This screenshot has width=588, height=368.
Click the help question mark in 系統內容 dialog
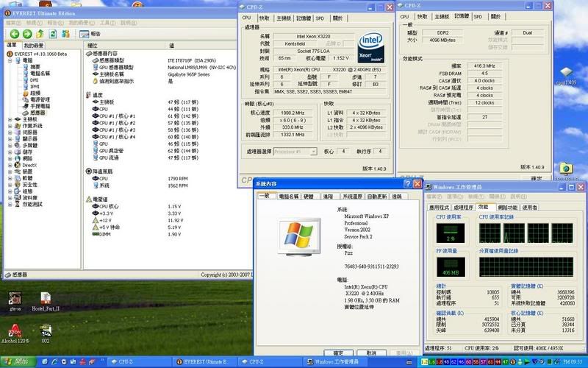[x=406, y=184]
